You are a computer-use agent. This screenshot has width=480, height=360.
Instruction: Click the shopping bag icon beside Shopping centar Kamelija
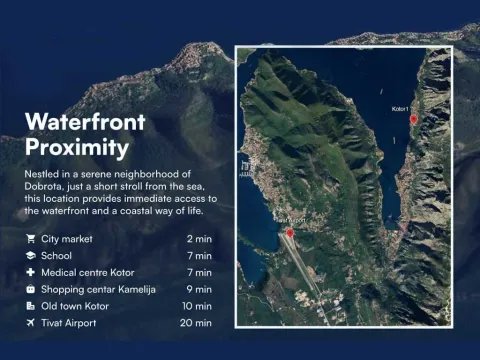31,289
